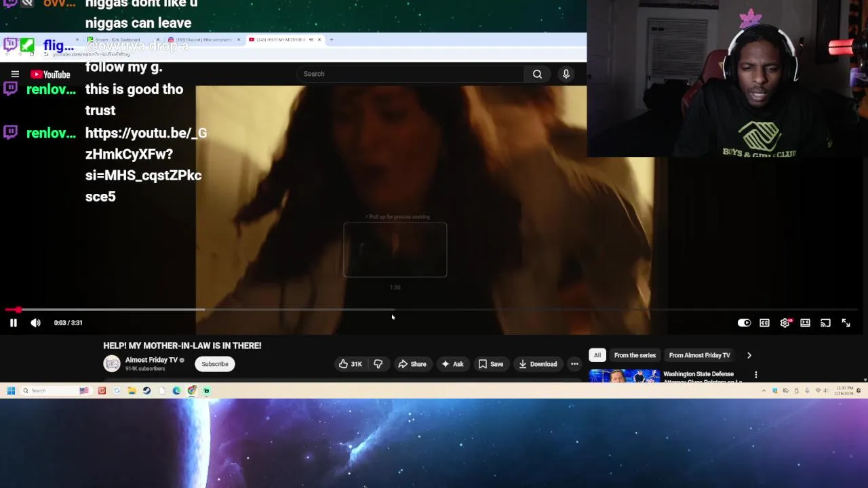Close the YouTube browser tab

(x=319, y=39)
